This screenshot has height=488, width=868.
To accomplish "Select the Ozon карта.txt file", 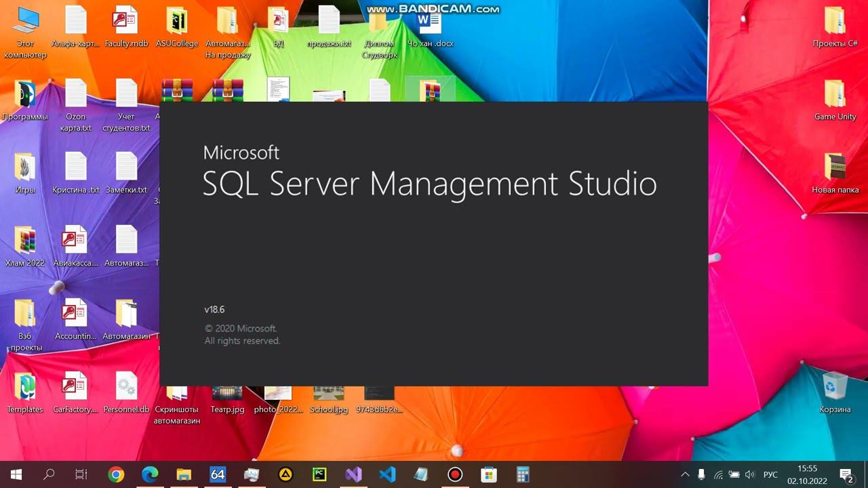I will tap(76, 106).
